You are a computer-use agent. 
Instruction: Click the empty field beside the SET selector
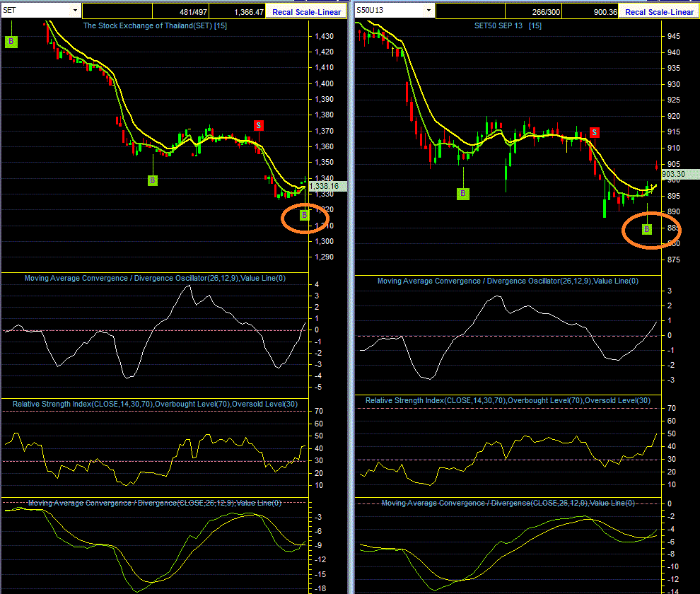coord(117,11)
